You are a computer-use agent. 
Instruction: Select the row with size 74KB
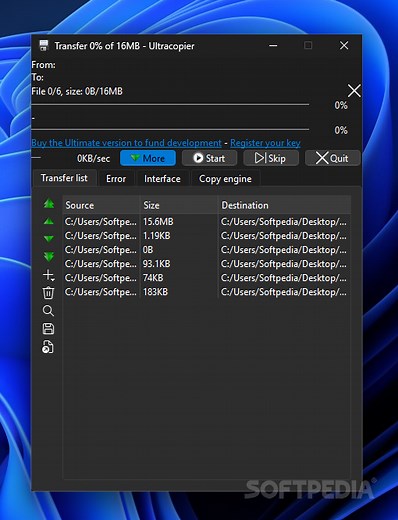(207, 278)
